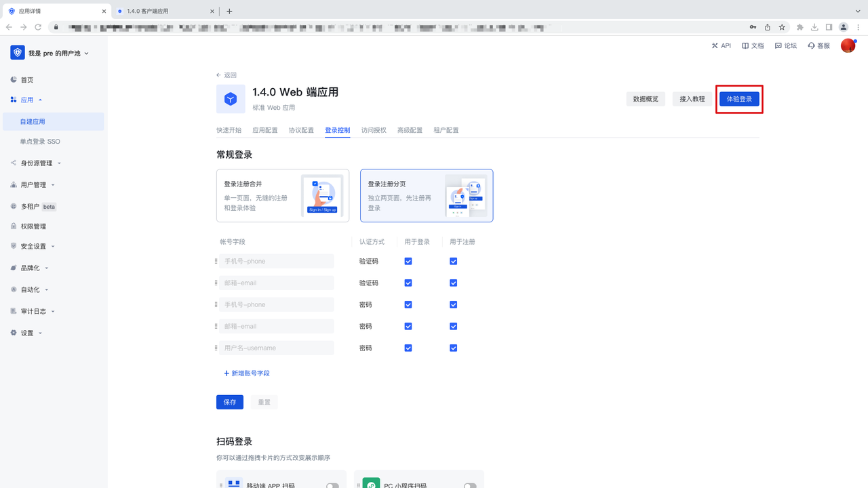
Task: Select the 用户管理 icon in the sidebar
Action: (x=14, y=184)
